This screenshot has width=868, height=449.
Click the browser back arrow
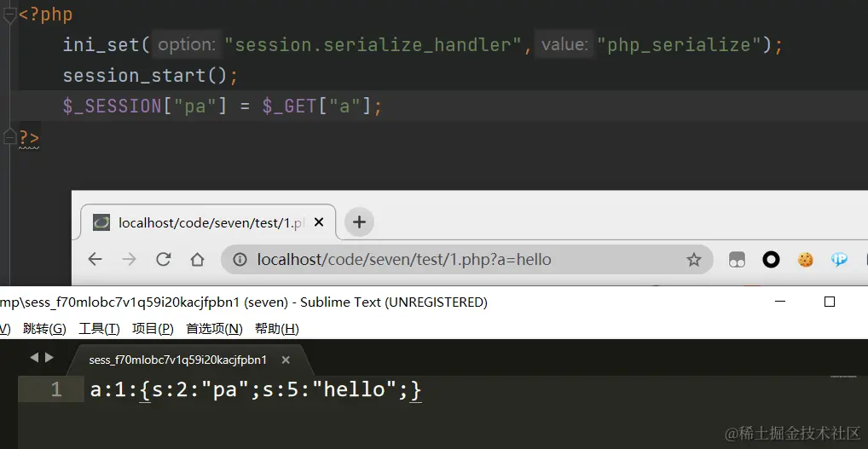pos(95,259)
